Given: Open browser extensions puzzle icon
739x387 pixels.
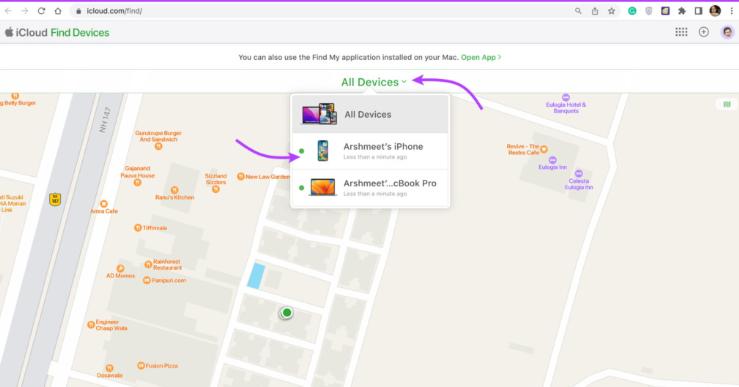Looking at the screenshot, I should pos(682,11).
